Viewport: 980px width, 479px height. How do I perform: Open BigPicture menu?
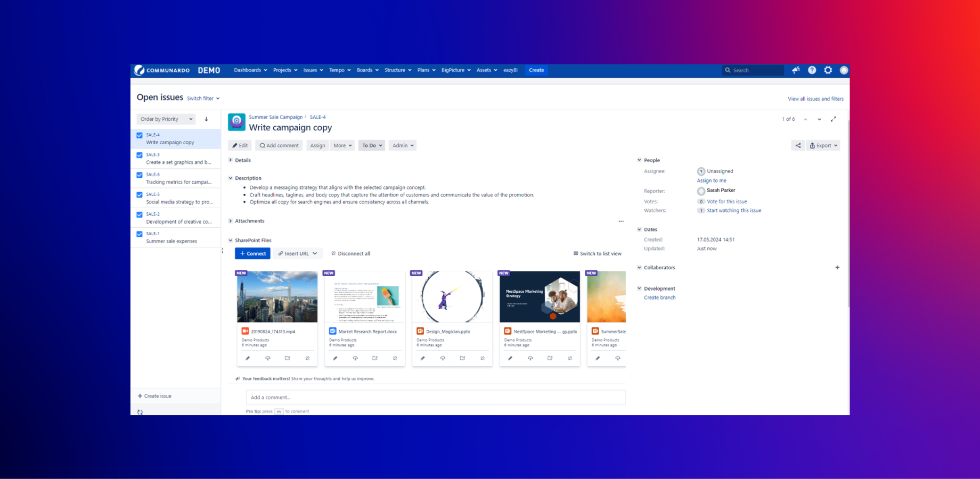pyautogui.click(x=456, y=70)
